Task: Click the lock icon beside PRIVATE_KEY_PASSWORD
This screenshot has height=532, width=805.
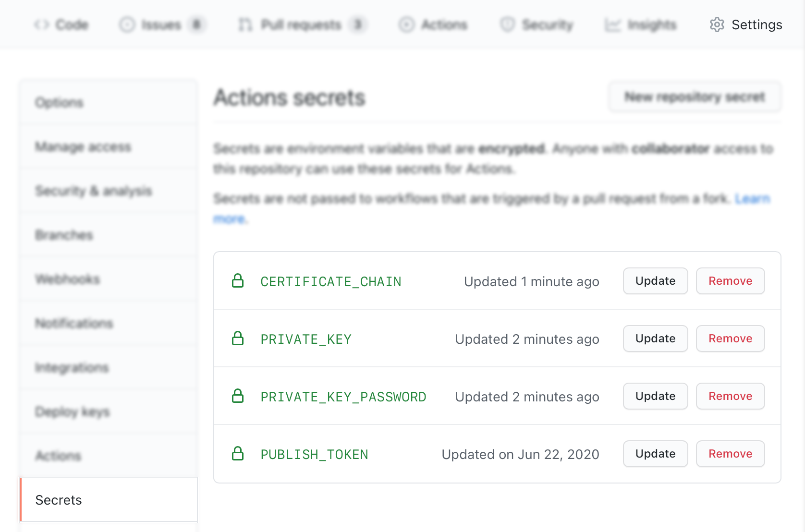Action: (238, 396)
